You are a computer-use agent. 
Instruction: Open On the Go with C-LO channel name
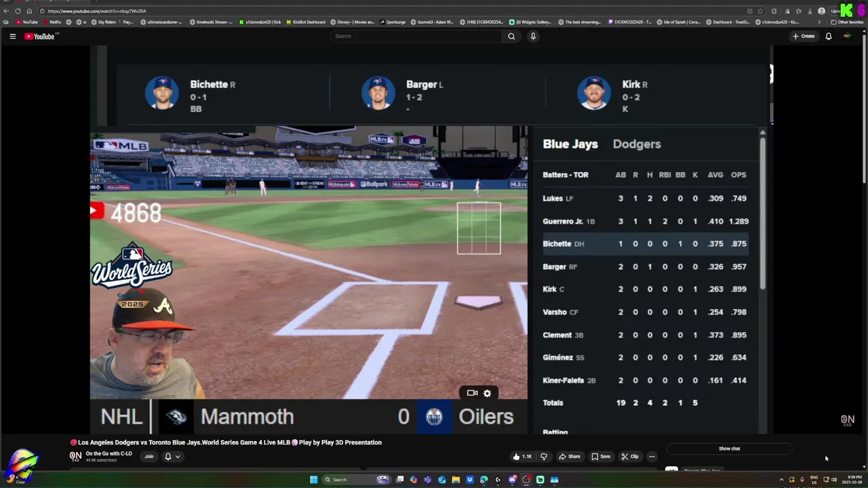point(108,453)
